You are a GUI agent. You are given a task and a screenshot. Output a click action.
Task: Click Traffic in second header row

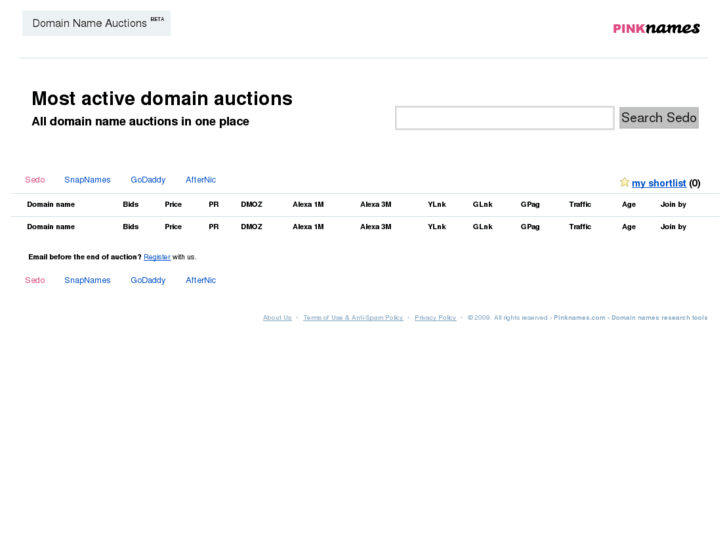580,227
